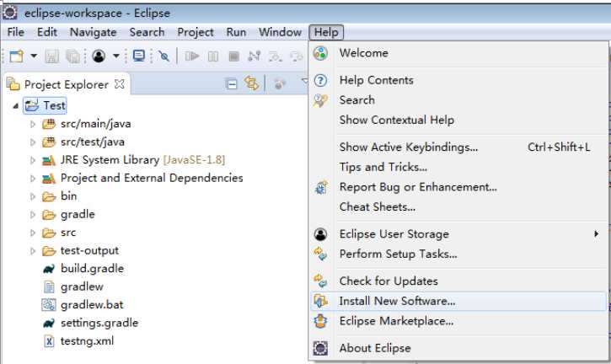Toggle Skip All Breakpoints icon
The height and width of the screenshot is (364, 611).
pyautogui.click(x=164, y=56)
